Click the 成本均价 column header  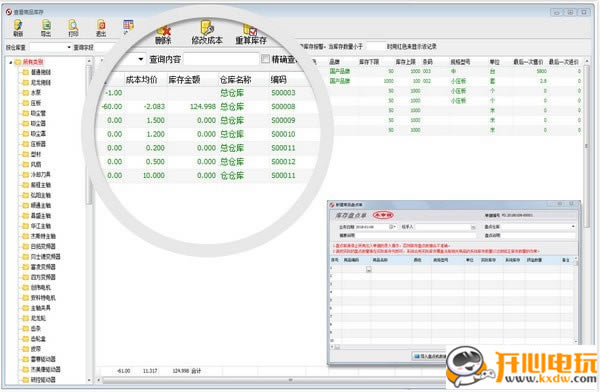point(141,80)
